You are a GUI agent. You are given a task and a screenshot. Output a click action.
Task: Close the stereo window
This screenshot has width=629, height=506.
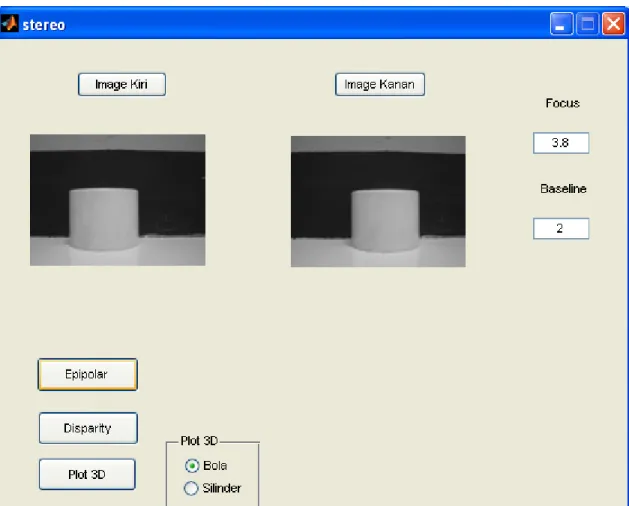click(x=613, y=24)
